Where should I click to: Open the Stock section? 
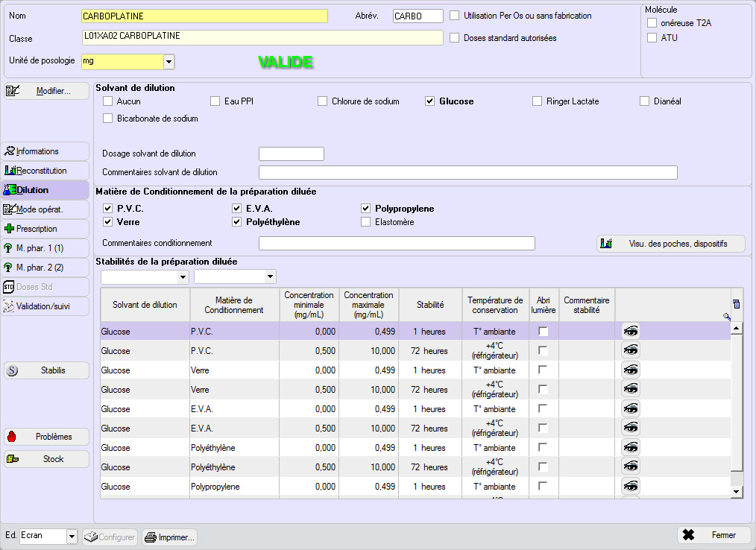pyautogui.click(x=46, y=459)
